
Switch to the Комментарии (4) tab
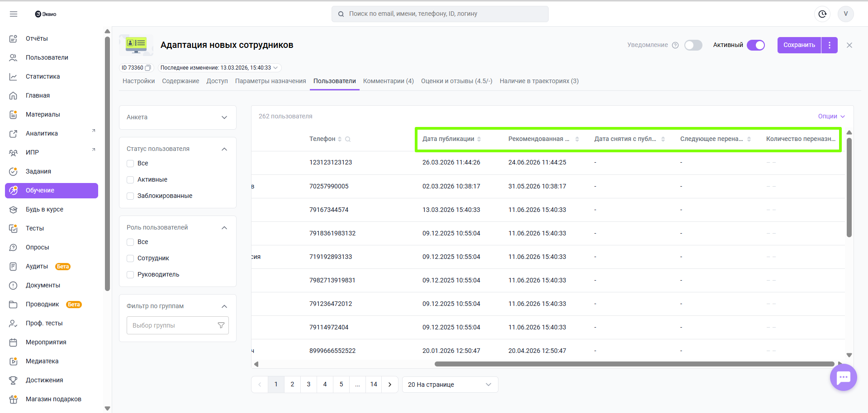388,81
